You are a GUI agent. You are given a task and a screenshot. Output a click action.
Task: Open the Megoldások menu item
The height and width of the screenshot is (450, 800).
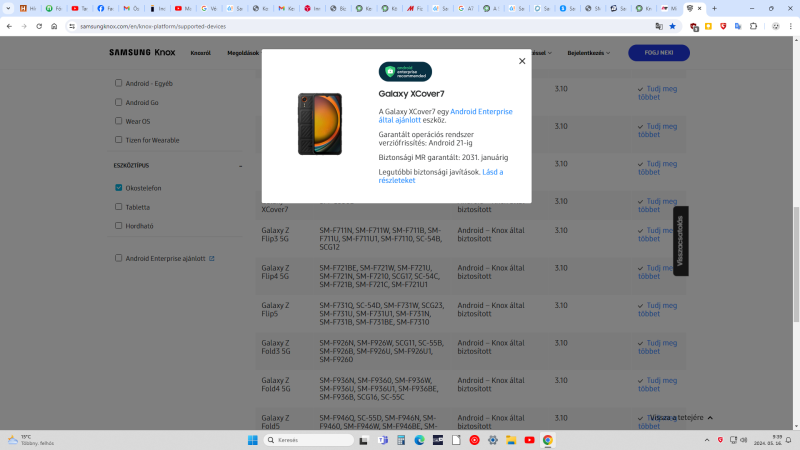(243, 53)
